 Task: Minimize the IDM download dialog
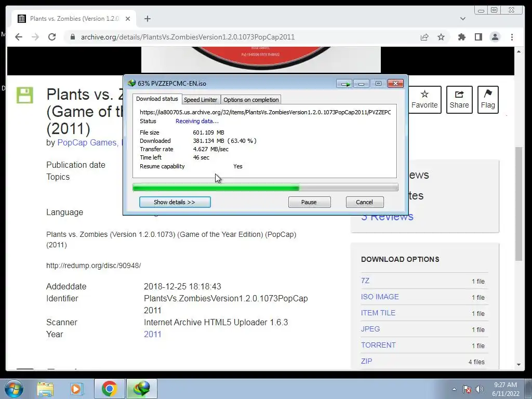click(x=362, y=84)
